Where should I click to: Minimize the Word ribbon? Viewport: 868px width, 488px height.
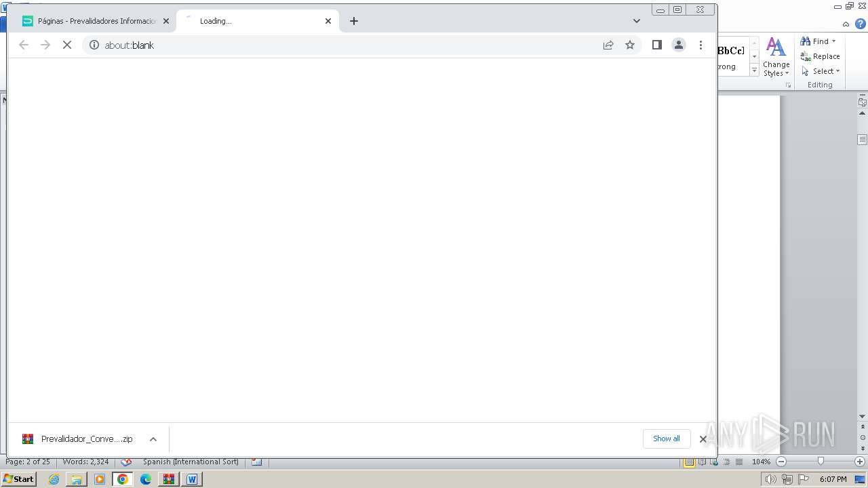846,23
